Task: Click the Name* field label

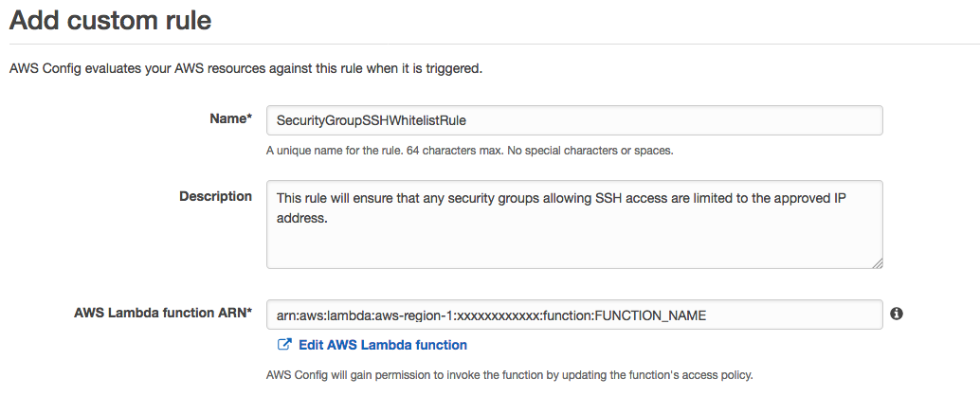Action: pyautogui.click(x=230, y=118)
